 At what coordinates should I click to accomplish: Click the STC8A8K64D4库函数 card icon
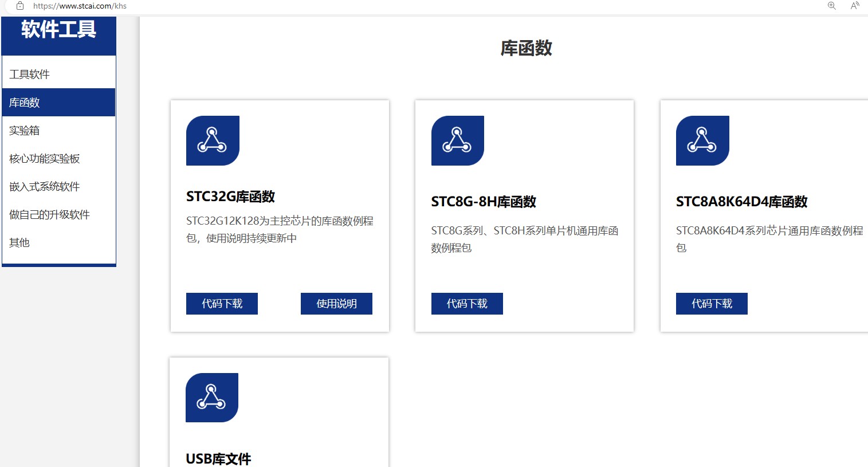click(x=702, y=140)
